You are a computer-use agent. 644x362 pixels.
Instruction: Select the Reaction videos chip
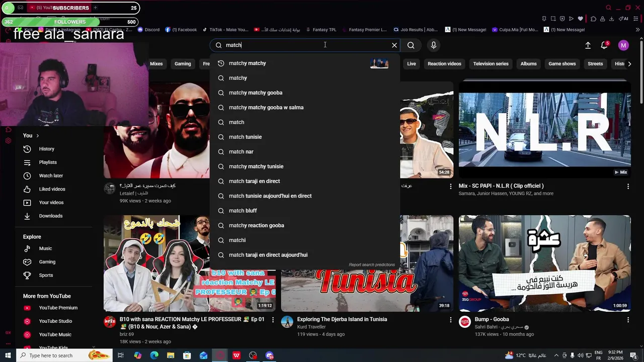(444, 64)
